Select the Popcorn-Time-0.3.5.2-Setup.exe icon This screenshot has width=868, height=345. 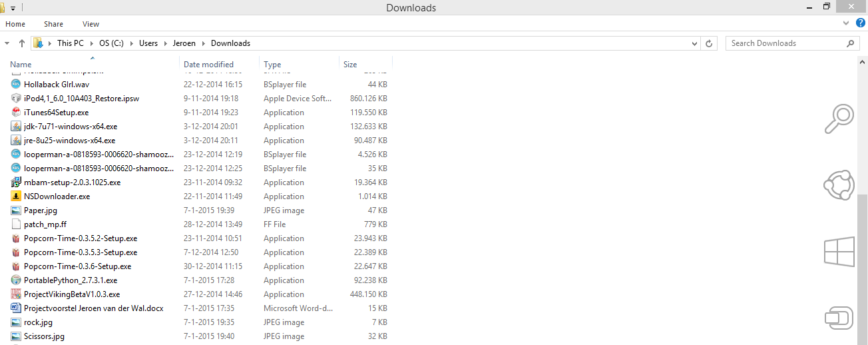tap(17, 238)
